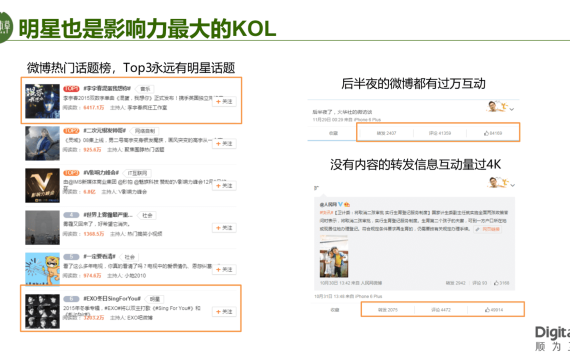Open the @人民网 account name

click(328, 204)
